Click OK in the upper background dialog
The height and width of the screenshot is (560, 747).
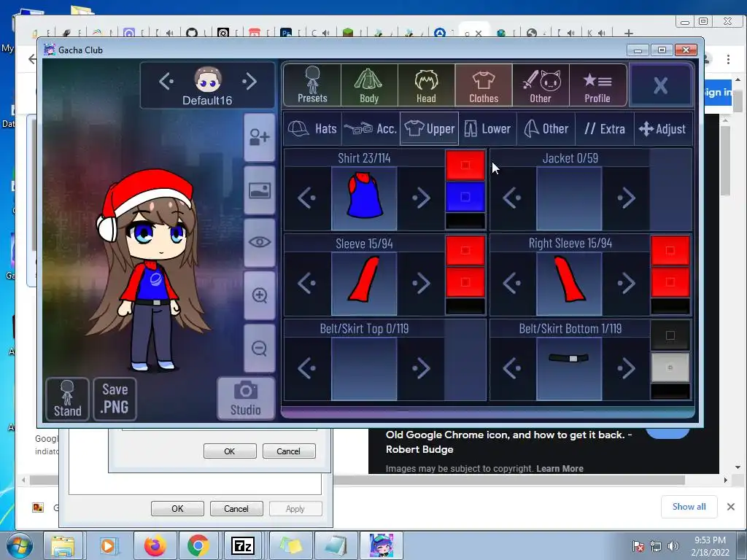(230, 451)
